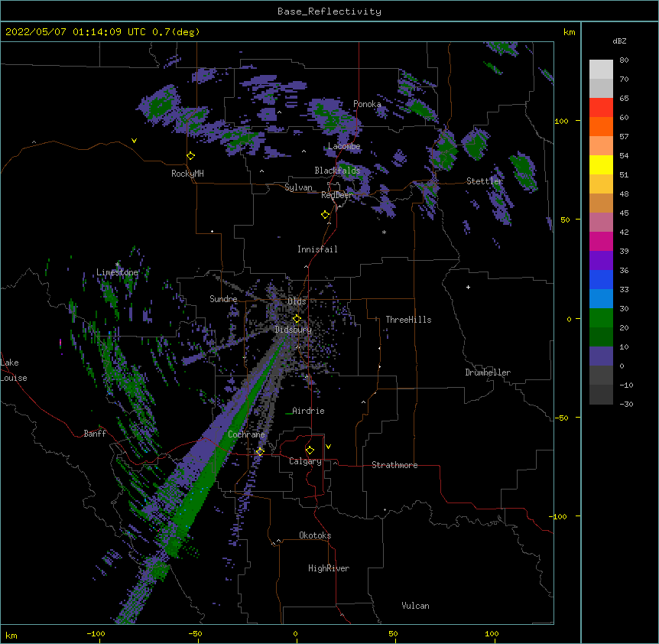659x644 pixels.
Task: Click the Calgary city label
Action: click(306, 461)
